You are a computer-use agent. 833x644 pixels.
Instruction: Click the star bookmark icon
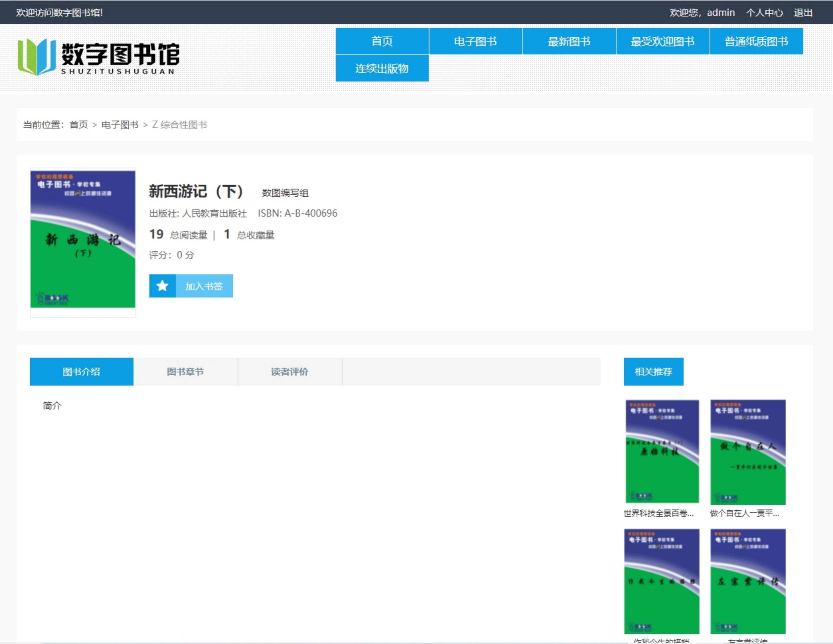tap(162, 286)
